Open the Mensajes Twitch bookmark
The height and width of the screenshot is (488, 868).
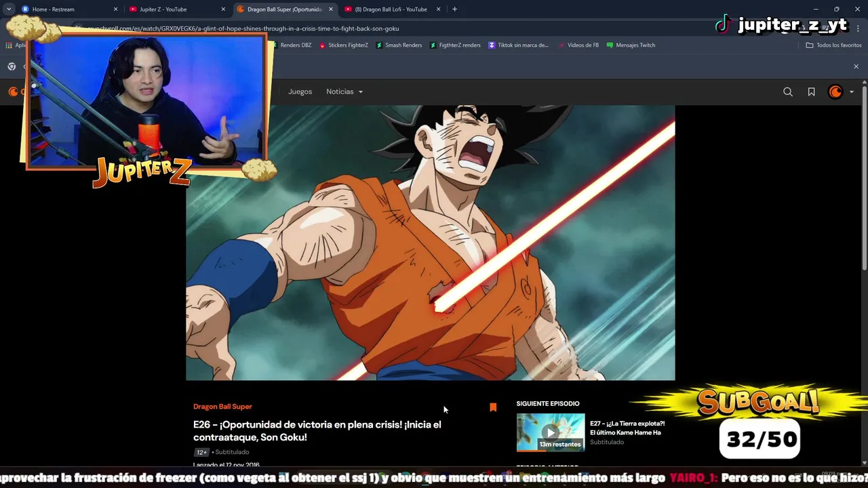coord(631,45)
